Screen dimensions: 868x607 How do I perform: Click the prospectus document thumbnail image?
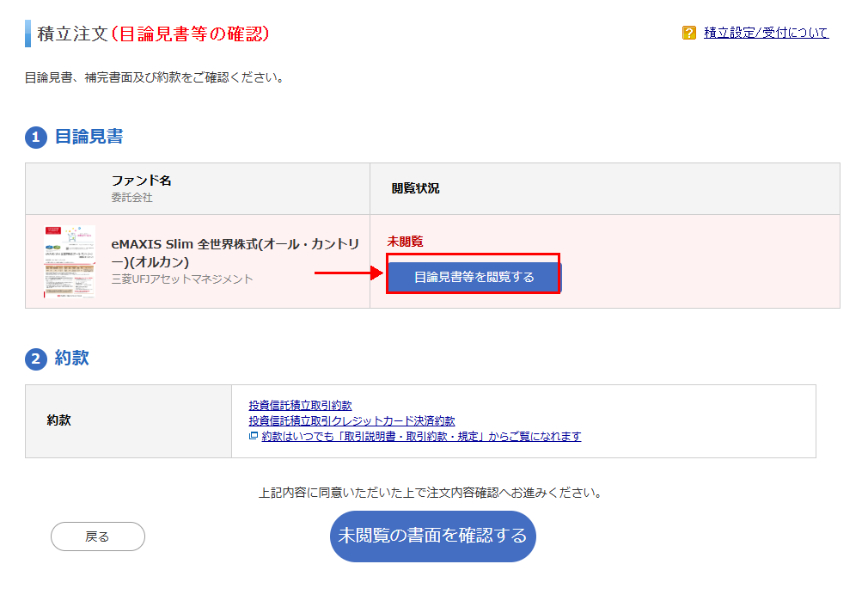(x=68, y=262)
